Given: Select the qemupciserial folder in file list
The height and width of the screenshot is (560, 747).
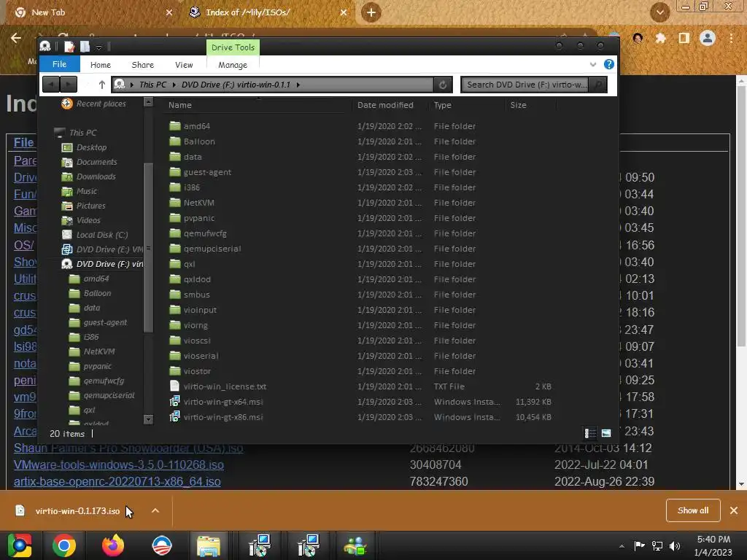Looking at the screenshot, I should [x=212, y=249].
